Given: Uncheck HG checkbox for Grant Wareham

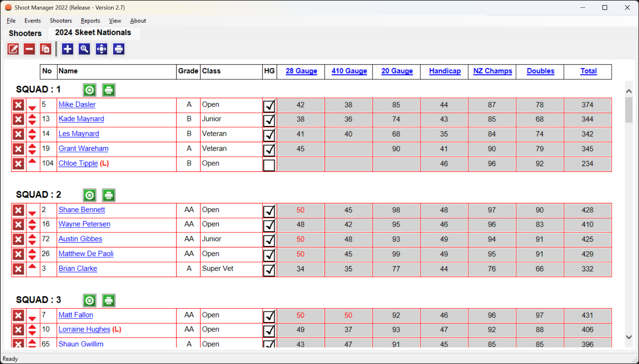Looking at the screenshot, I should (269, 149).
